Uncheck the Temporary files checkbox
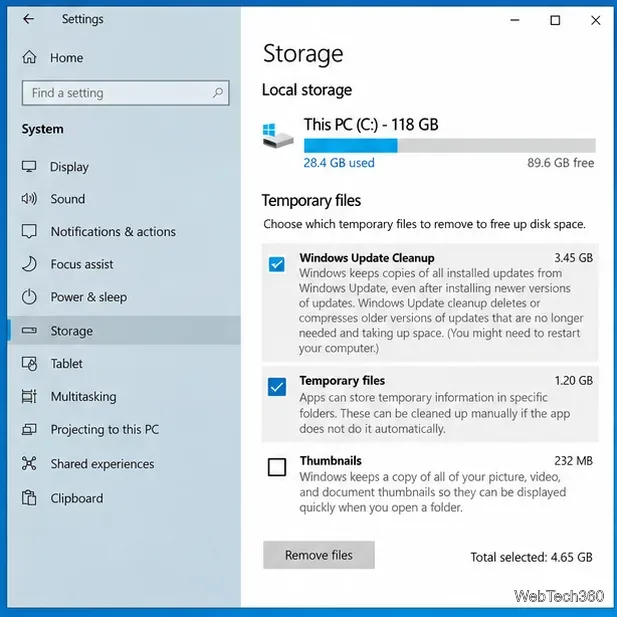 point(277,387)
